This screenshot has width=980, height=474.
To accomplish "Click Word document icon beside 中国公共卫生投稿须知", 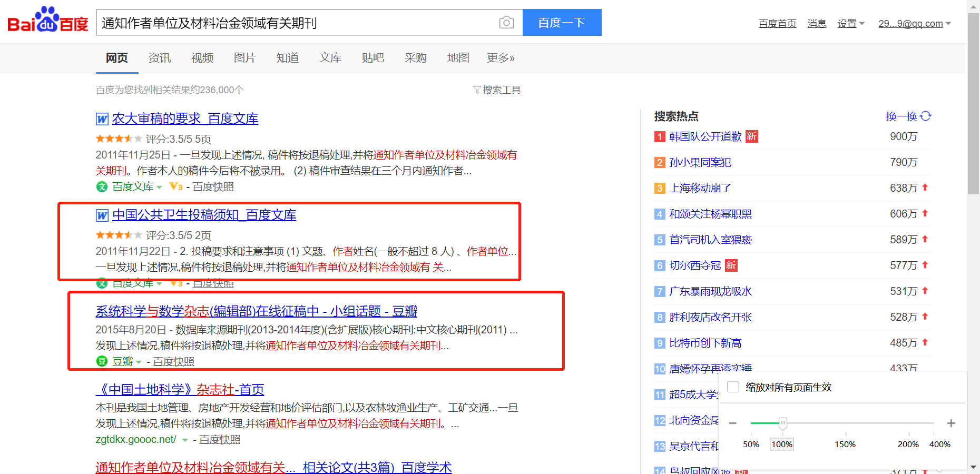I will (x=102, y=215).
